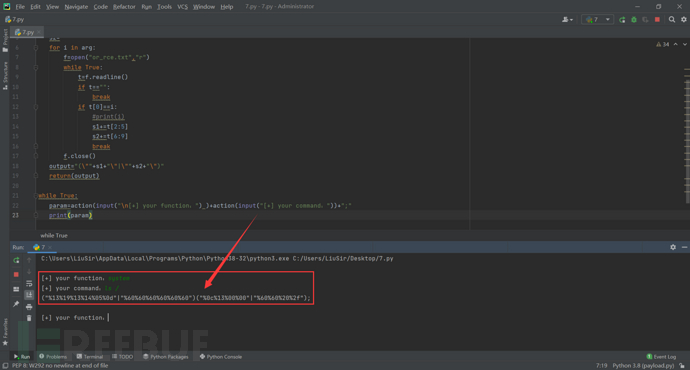The height and width of the screenshot is (370, 690).
Task: Open the Run menu
Action: point(147,7)
